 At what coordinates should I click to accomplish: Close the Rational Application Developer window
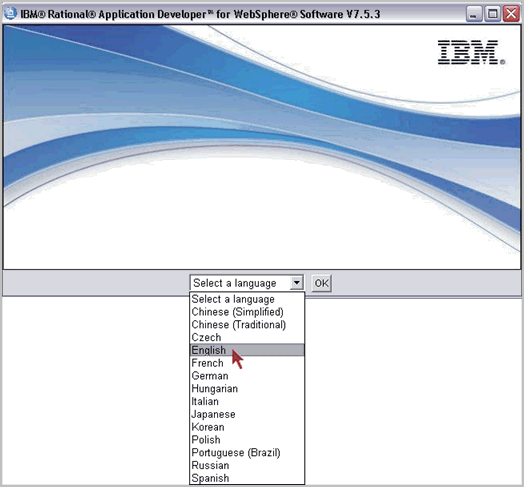tap(511, 14)
